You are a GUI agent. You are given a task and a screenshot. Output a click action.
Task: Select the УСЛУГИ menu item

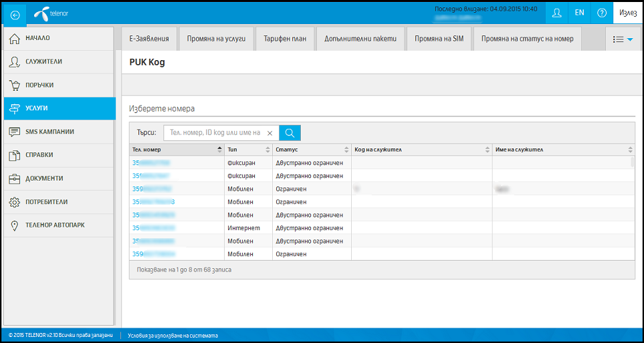click(x=60, y=108)
